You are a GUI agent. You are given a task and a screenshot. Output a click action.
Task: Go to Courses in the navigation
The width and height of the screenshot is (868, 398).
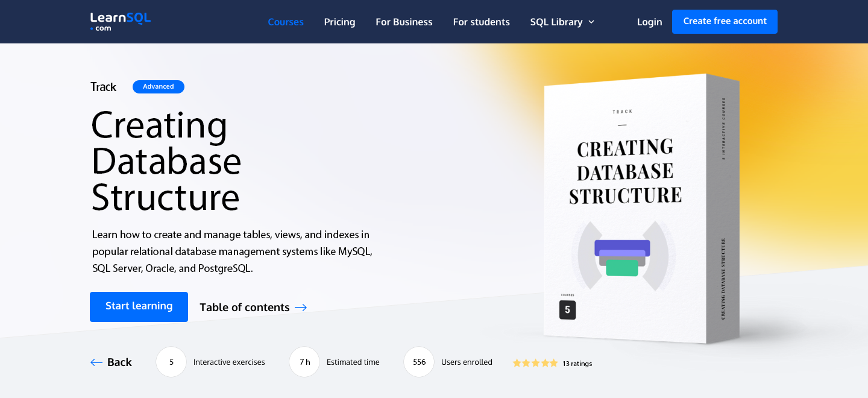(x=286, y=22)
